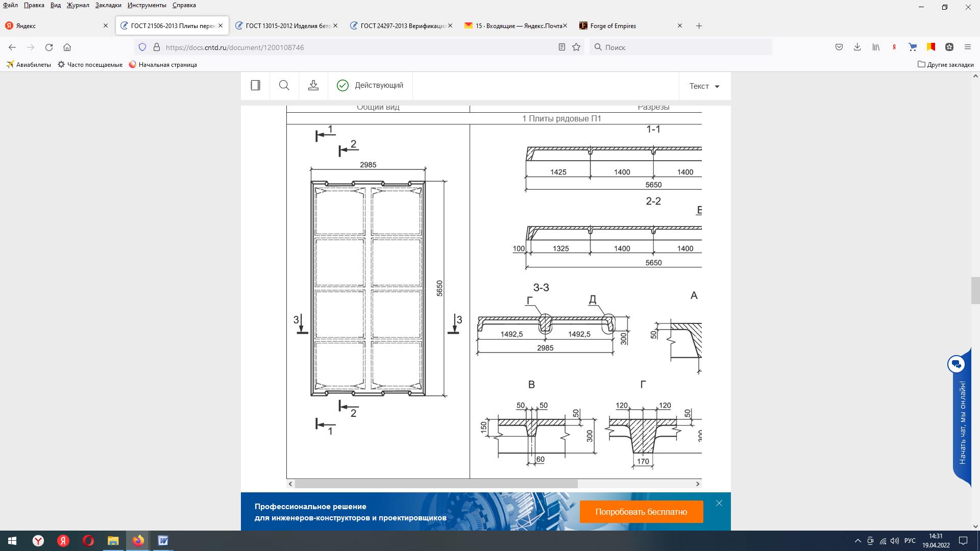Search inside the document

(x=284, y=86)
